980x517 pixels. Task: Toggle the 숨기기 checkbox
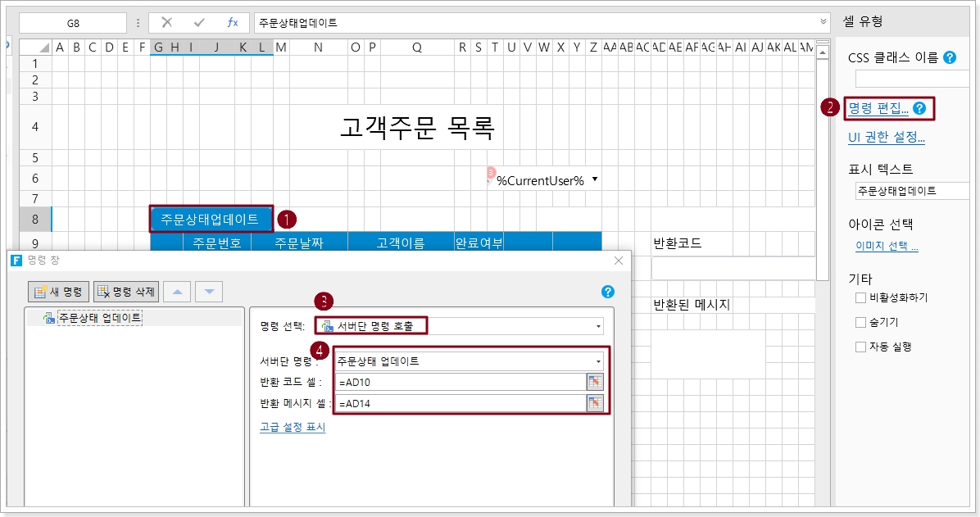860,322
